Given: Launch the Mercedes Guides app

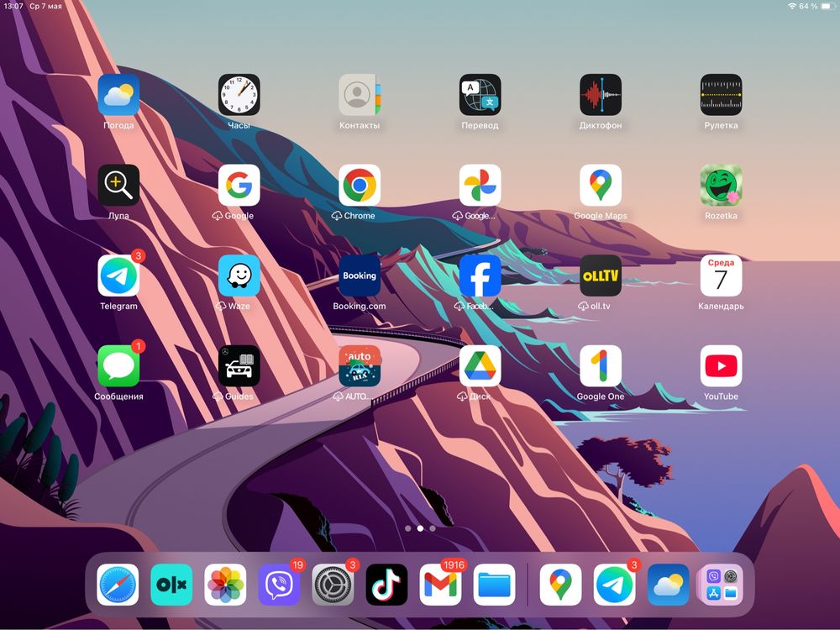Looking at the screenshot, I should [239, 366].
